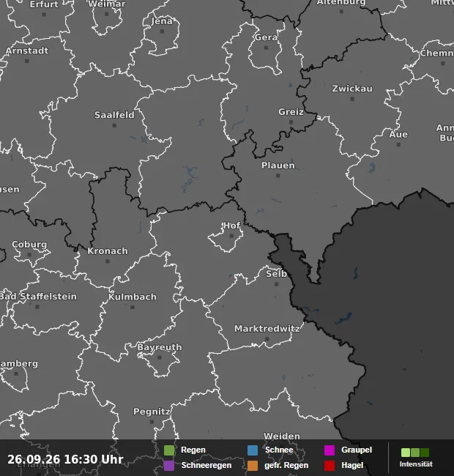Select the Selb city marker
454x476 pixels.
[x=277, y=284]
